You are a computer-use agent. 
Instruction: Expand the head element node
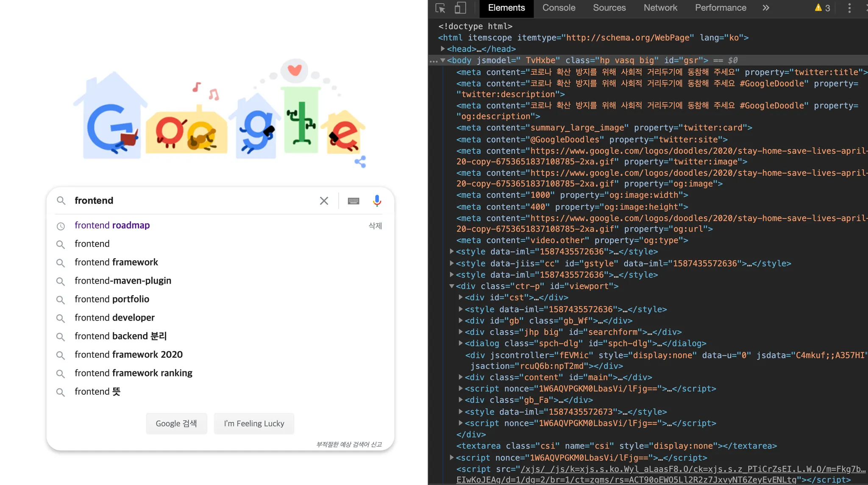point(442,49)
